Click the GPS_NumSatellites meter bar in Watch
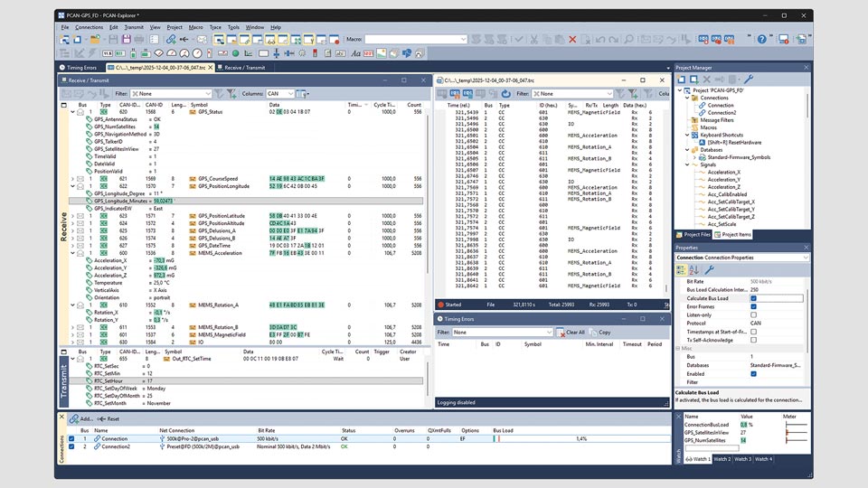 [796, 440]
